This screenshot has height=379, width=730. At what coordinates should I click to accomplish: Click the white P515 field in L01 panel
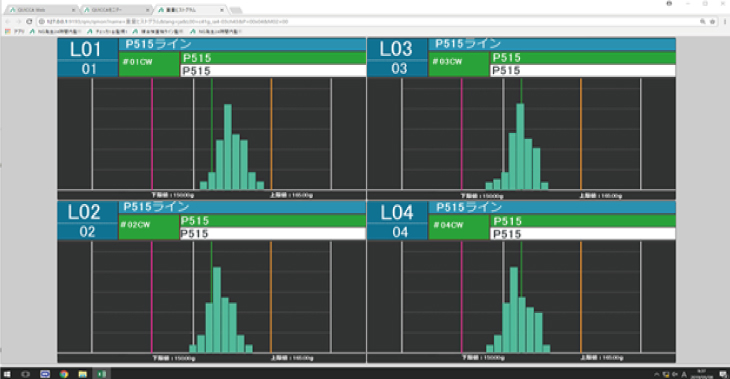click(273, 71)
